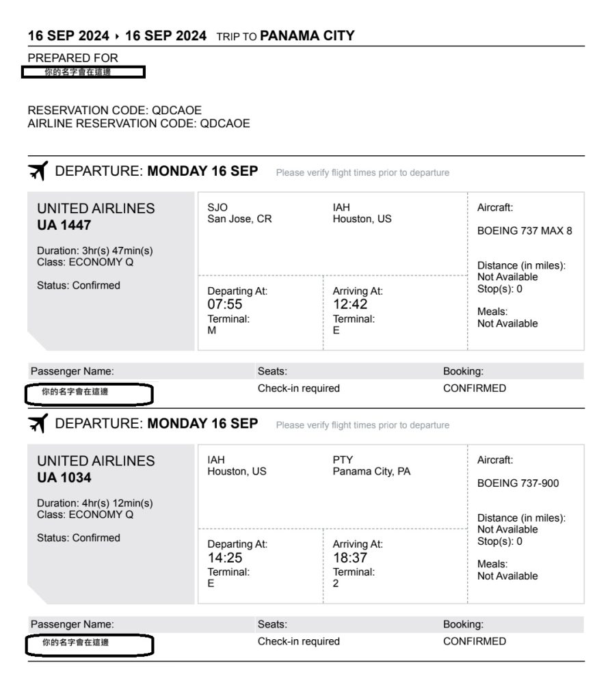The height and width of the screenshot is (700, 610).
Task: Click the AIRLINE RESERVATION CODE line
Action: tap(139, 124)
